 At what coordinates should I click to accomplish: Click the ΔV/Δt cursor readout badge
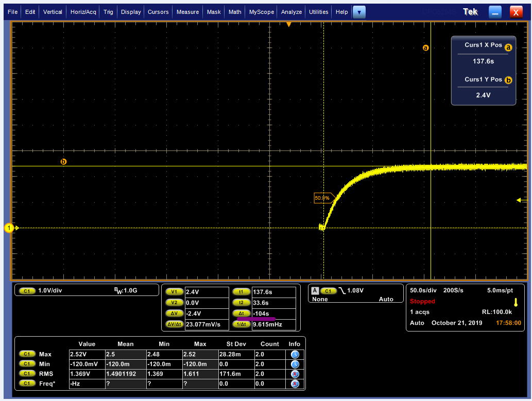pyautogui.click(x=175, y=324)
